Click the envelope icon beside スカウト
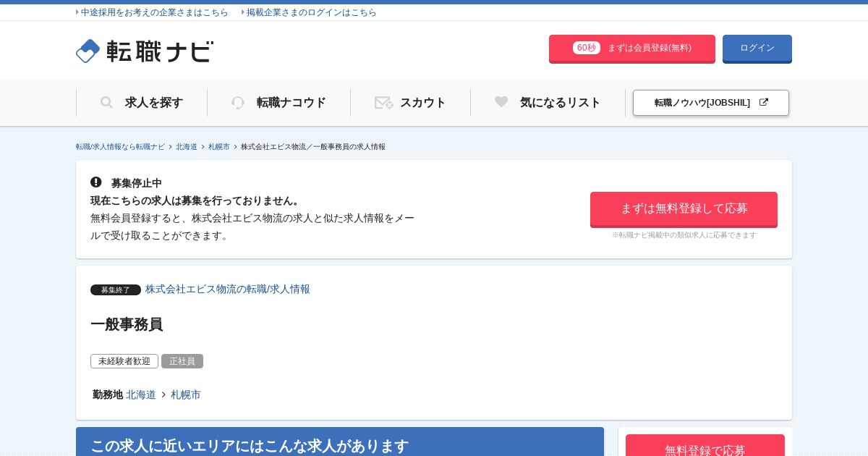The width and height of the screenshot is (868, 456). click(x=383, y=103)
